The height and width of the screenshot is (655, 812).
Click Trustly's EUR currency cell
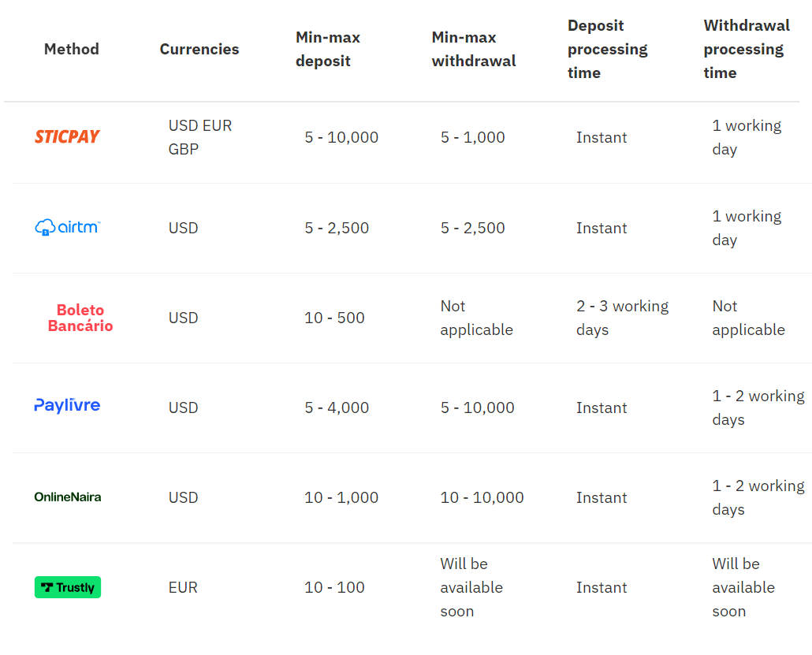[183, 587]
